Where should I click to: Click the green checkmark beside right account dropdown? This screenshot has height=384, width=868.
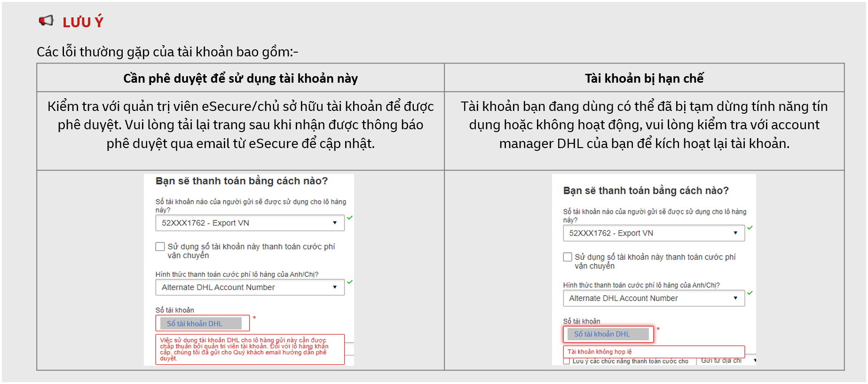750,227
